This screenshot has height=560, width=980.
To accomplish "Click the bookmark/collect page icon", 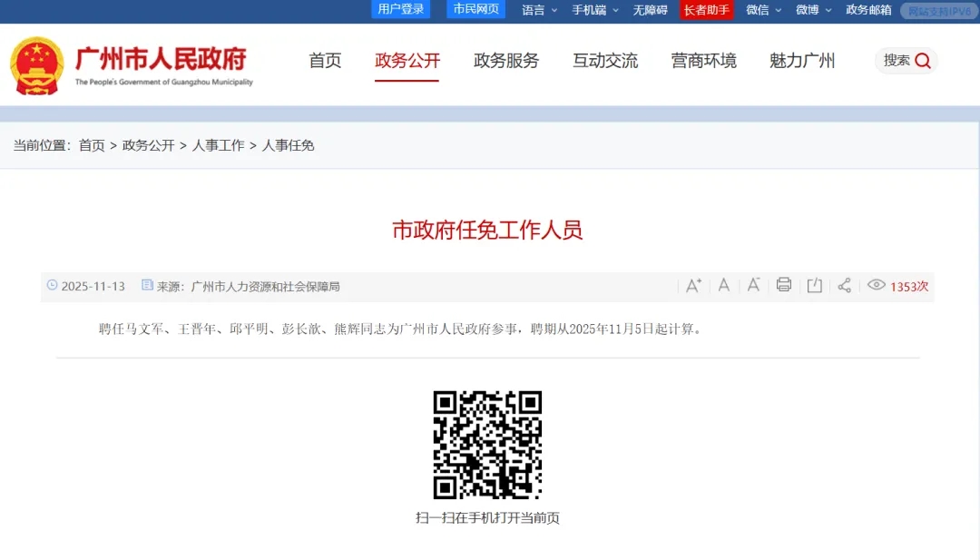I will click(815, 285).
